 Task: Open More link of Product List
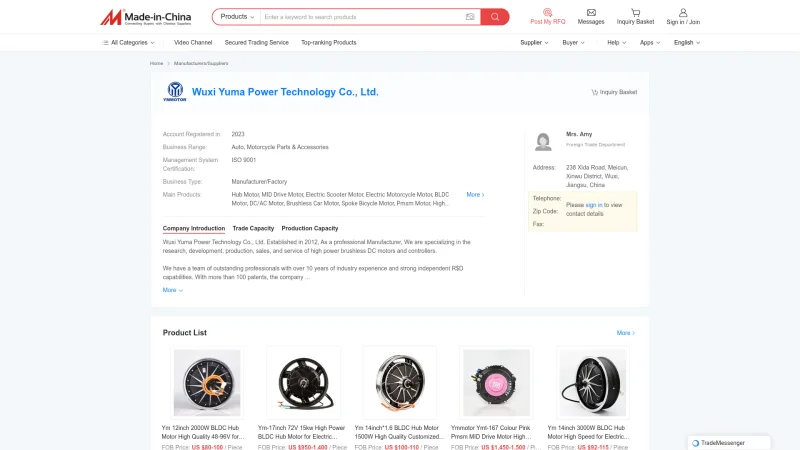coord(626,333)
